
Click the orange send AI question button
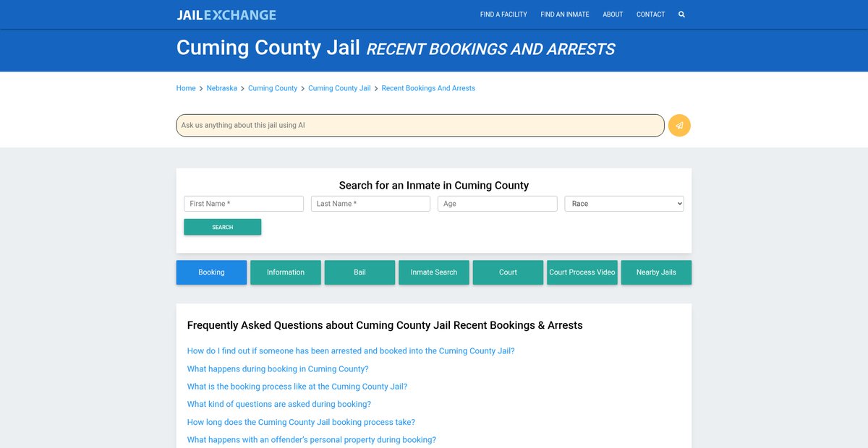(679, 125)
